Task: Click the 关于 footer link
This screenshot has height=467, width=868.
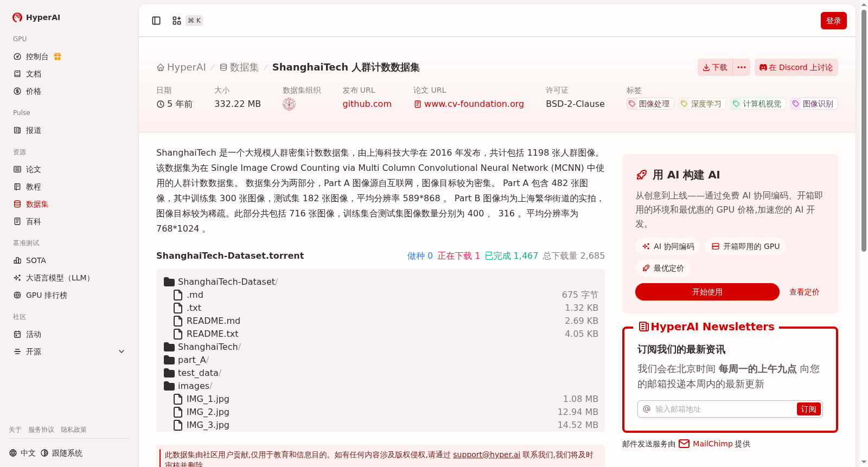Action: tap(15, 430)
